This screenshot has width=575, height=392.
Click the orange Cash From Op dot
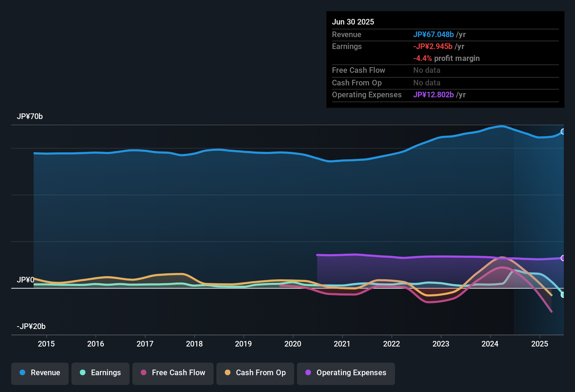[x=228, y=372]
